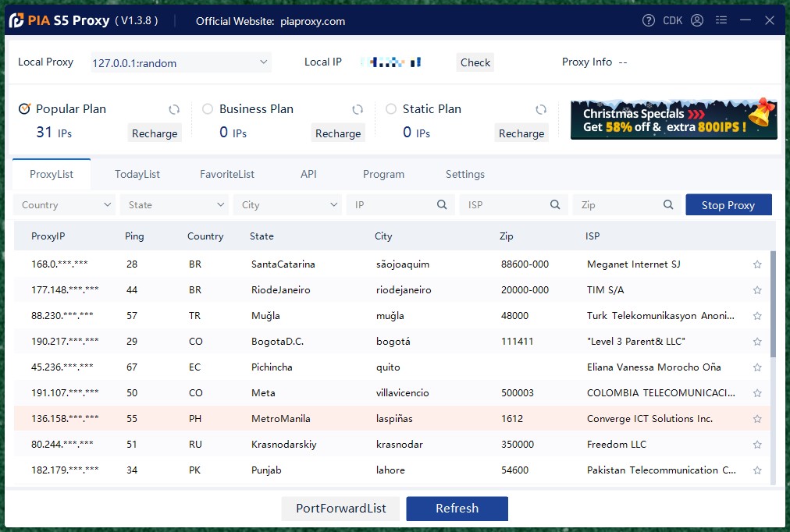This screenshot has height=532, width=790.
Task: Switch to the ProxyList tab
Action: (x=52, y=174)
